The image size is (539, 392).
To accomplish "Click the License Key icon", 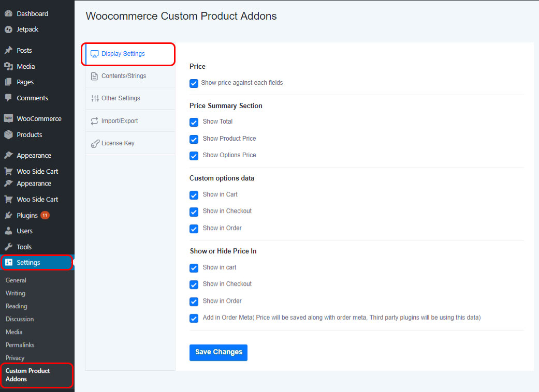I will (x=95, y=144).
